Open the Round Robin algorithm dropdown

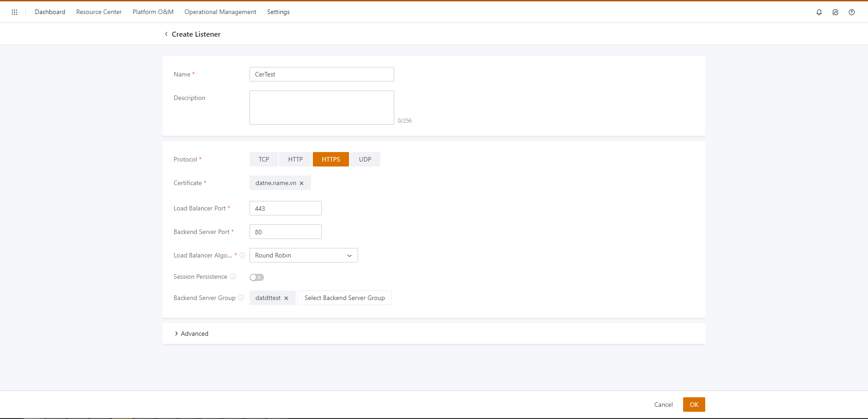[303, 255]
